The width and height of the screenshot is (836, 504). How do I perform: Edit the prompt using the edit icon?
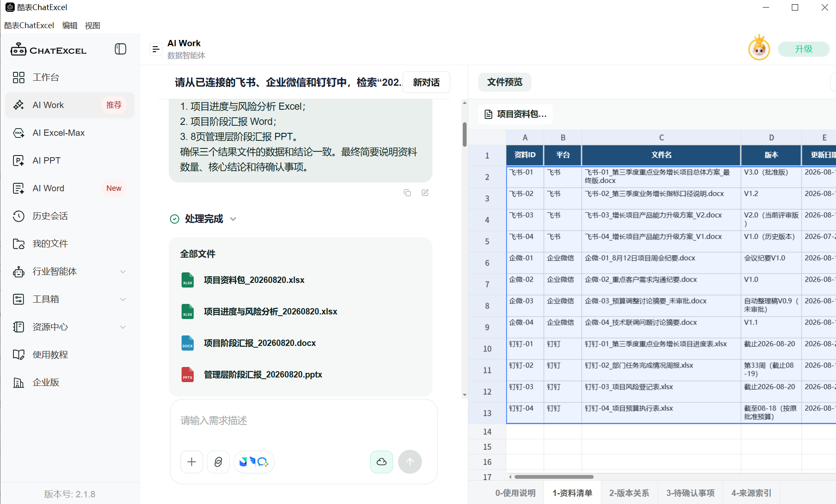[425, 193]
